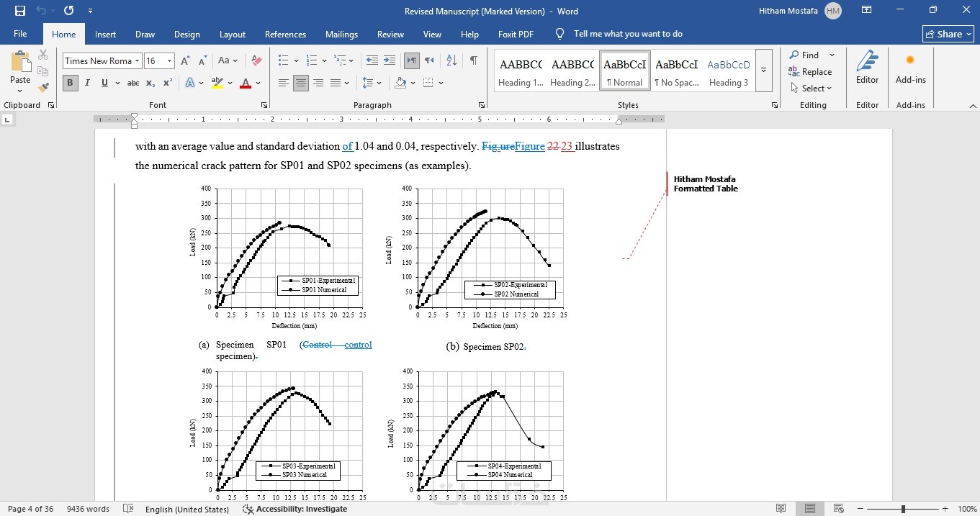980x516 pixels.
Task: Sort text using the A-Z sort icon
Action: point(451,61)
